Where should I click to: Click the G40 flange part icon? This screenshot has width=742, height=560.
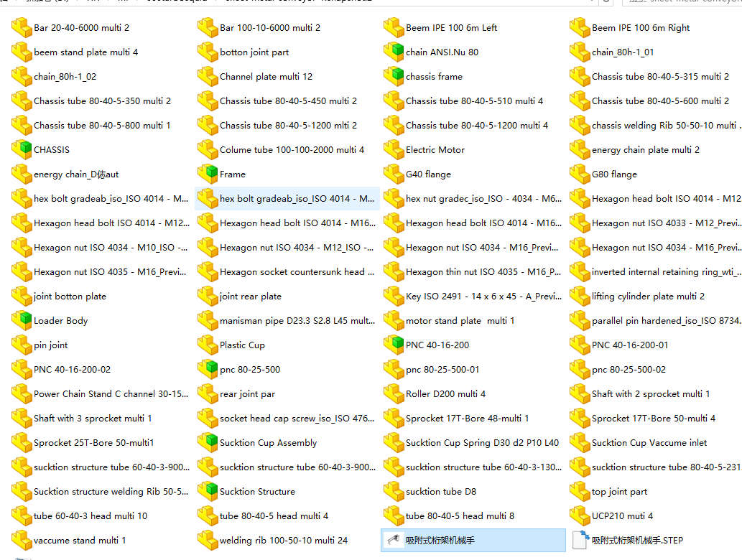click(x=394, y=174)
